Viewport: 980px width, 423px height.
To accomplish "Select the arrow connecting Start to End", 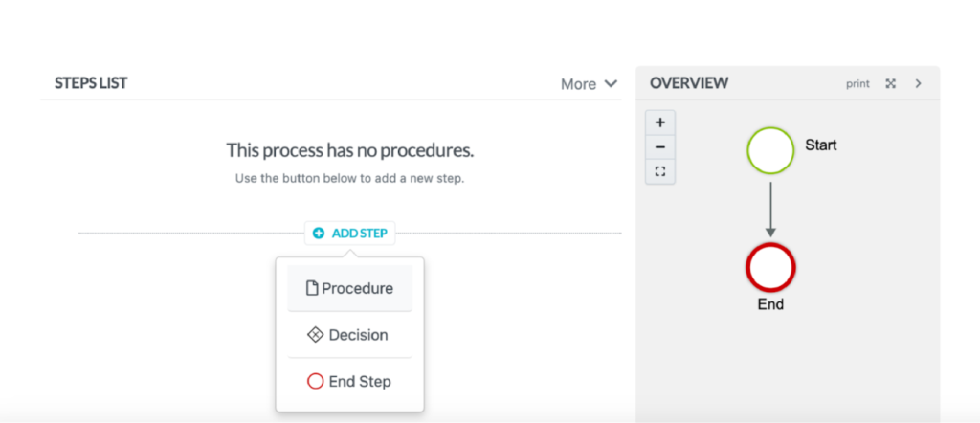I will [770, 208].
